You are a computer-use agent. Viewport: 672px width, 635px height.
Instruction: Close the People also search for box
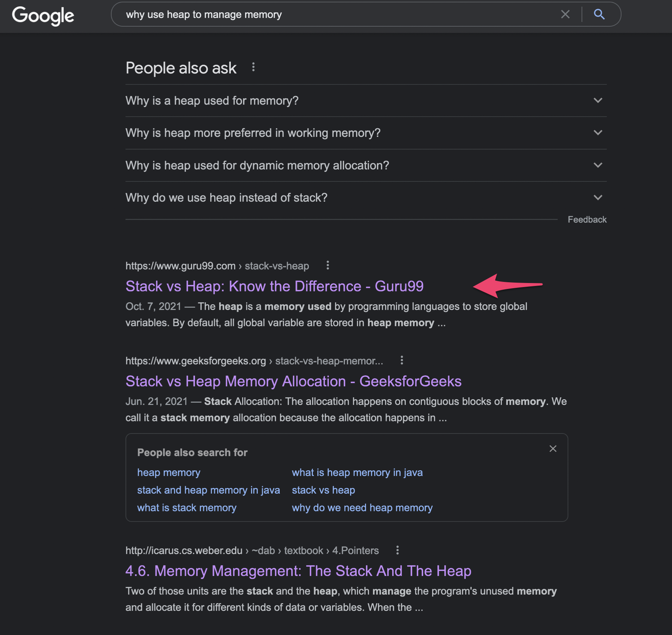pos(553,449)
